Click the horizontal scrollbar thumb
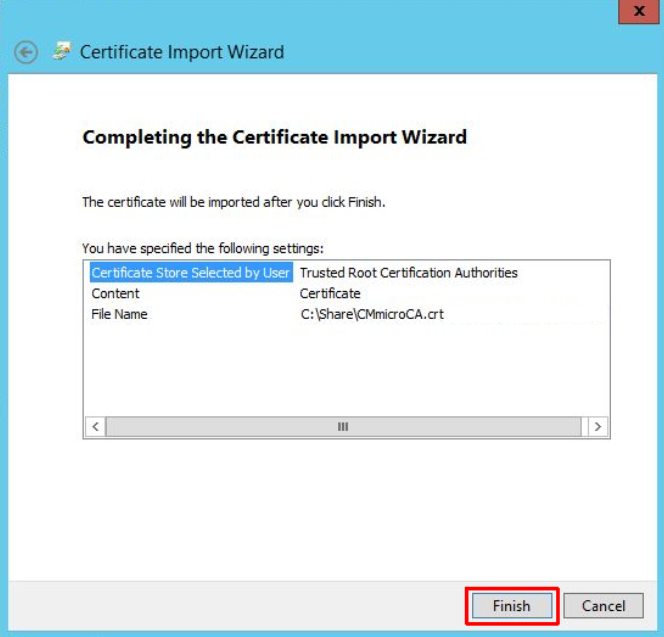Screen dimensions: 664x637 tap(343, 427)
